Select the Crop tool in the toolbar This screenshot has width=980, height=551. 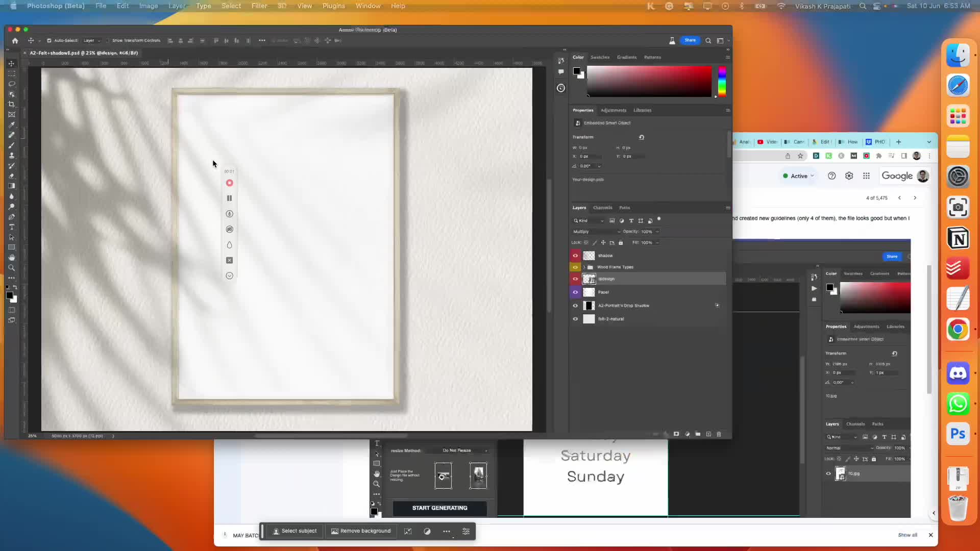tap(11, 104)
